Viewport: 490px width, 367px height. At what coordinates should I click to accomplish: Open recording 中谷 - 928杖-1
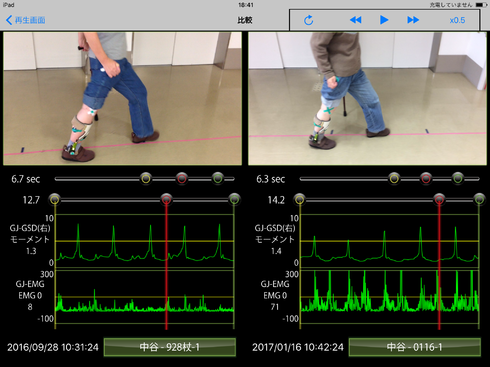click(170, 347)
